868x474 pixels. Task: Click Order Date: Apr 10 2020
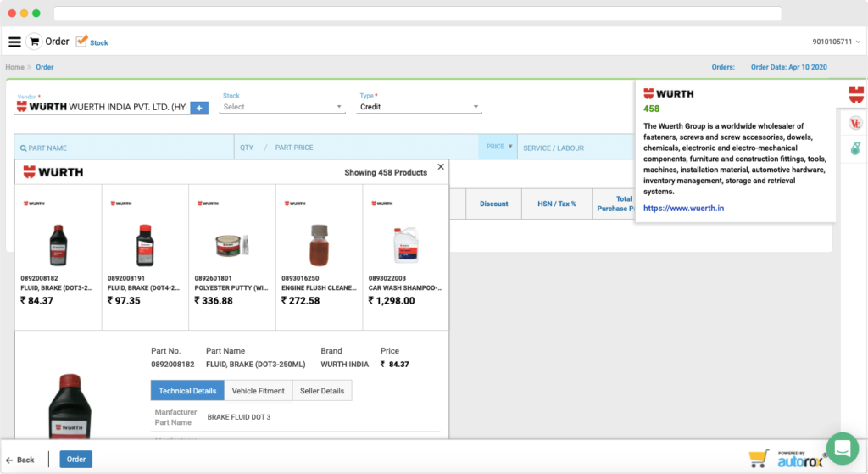789,67
